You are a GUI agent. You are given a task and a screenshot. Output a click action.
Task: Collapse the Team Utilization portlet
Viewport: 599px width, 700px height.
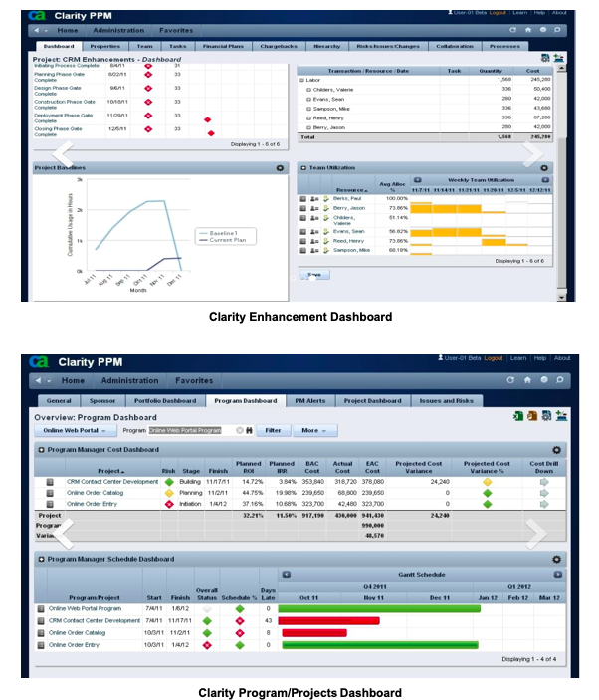tap(303, 168)
